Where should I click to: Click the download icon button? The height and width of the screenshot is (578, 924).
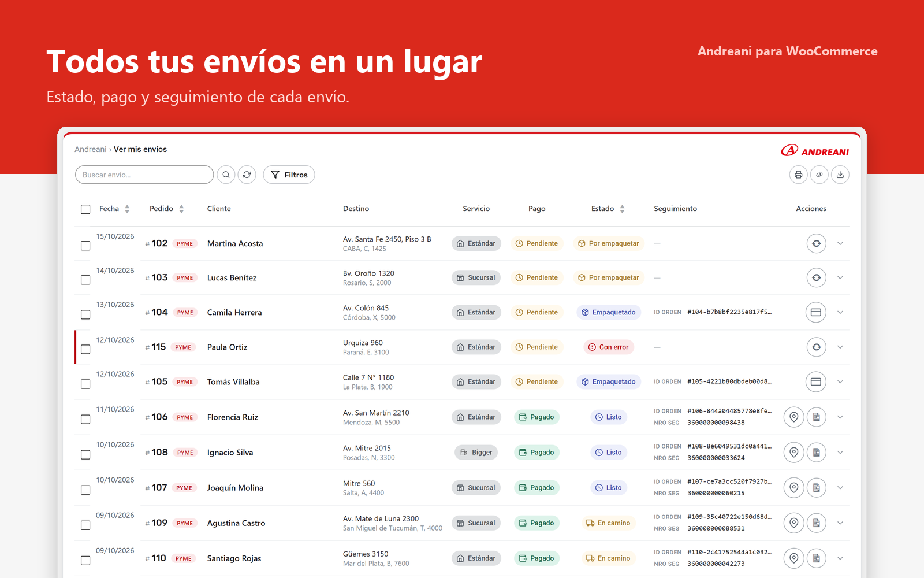click(840, 175)
